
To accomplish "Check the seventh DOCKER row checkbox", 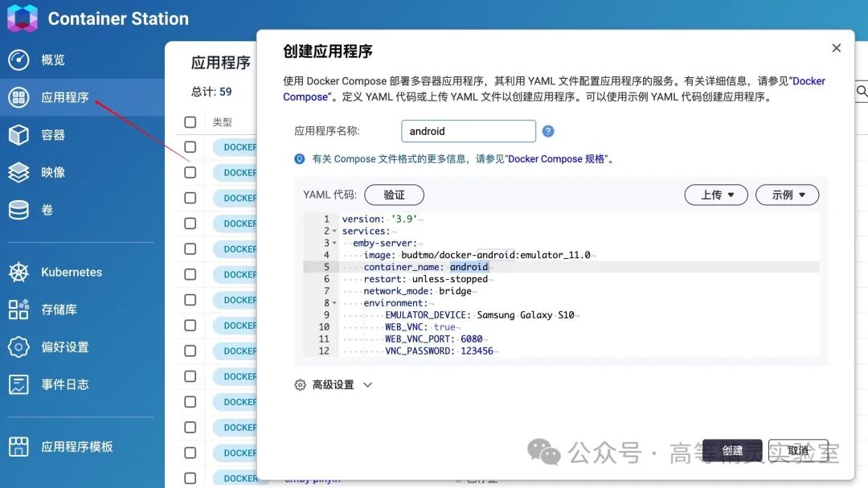I will coord(190,300).
